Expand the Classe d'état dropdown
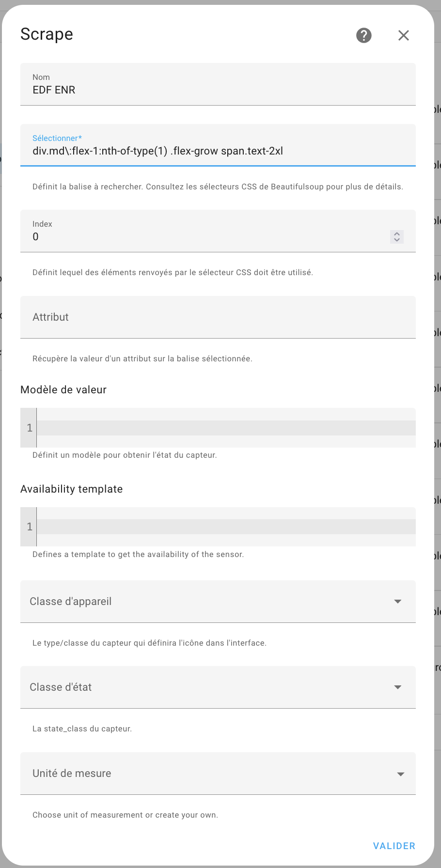 click(218, 687)
